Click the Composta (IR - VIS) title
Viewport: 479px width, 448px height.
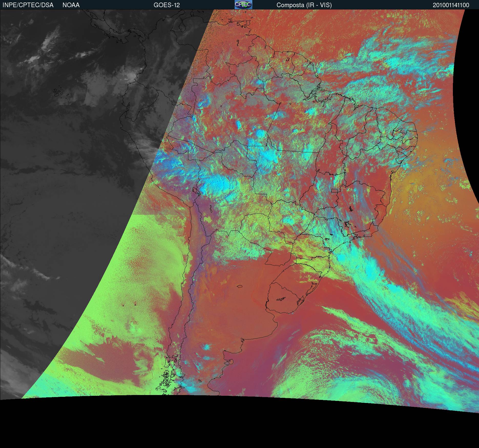[x=304, y=5]
